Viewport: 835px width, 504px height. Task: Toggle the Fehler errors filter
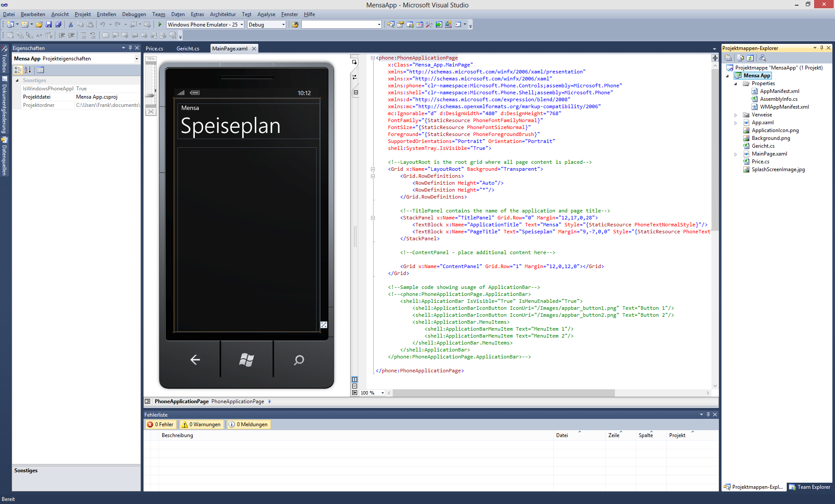(x=160, y=424)
